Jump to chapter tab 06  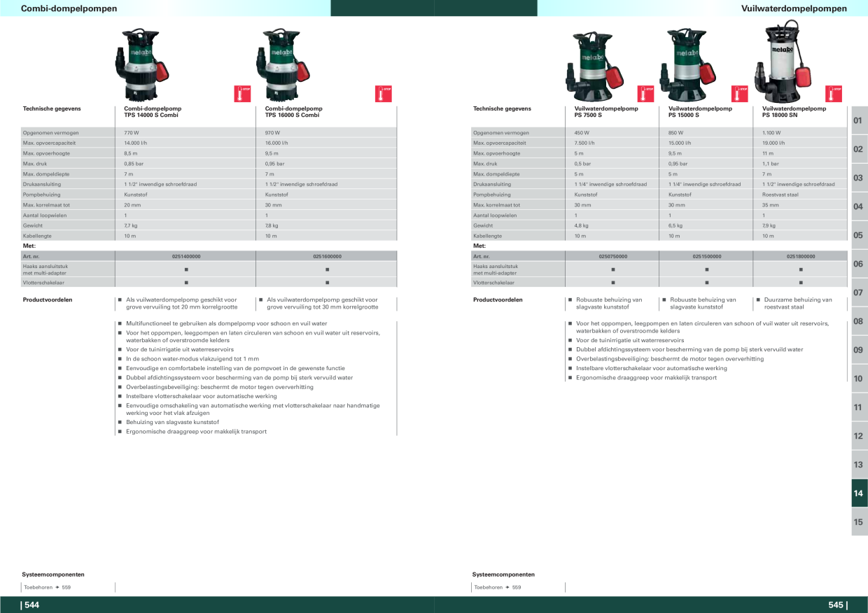pyautogui.click(x=859, y=264)
